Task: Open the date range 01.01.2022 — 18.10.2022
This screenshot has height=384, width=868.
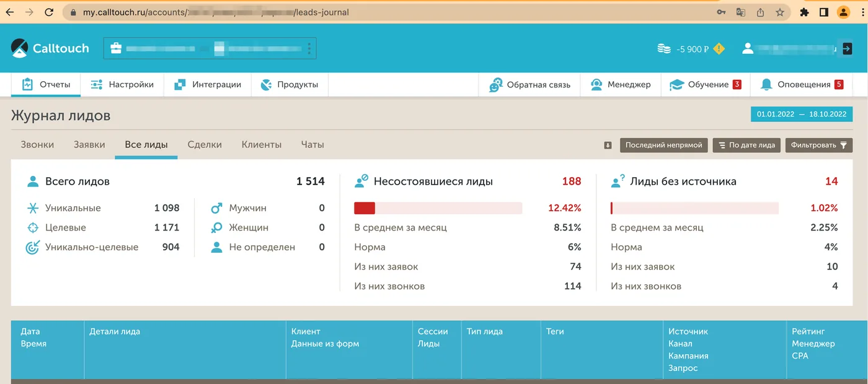Action: pos(802,114)
